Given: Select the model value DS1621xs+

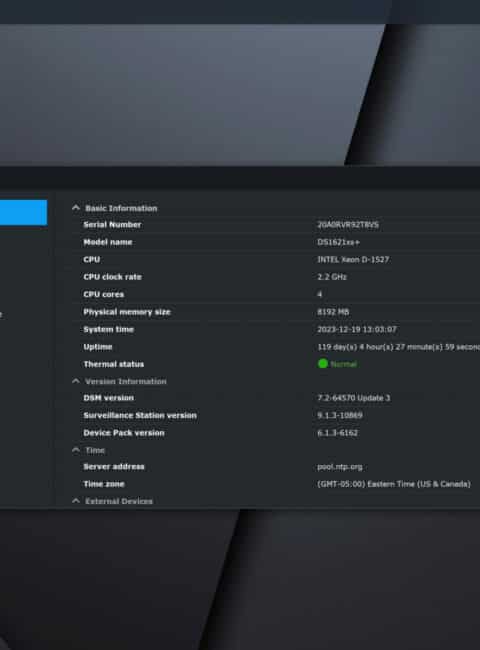Looking at the screenshot, I should coord(338,242).
